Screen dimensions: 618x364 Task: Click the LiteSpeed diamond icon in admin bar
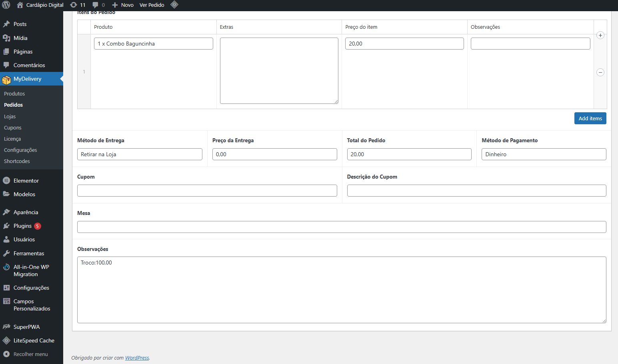tap(174, 5)
